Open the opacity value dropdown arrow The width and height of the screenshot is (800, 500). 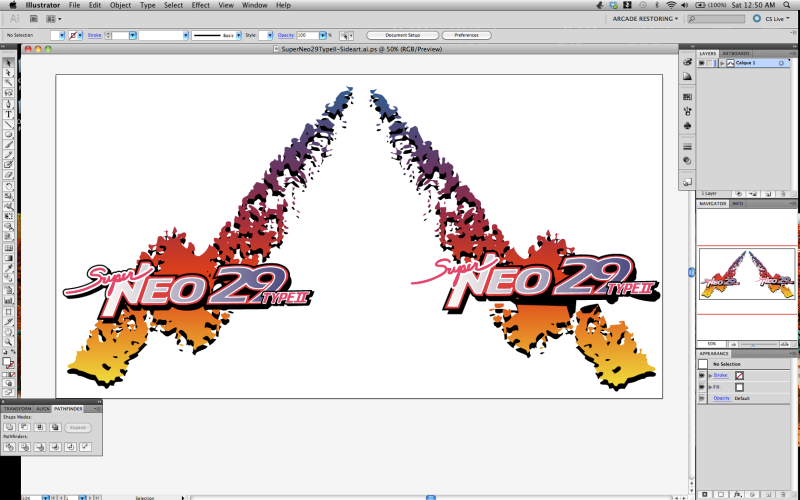pos(322,35)
